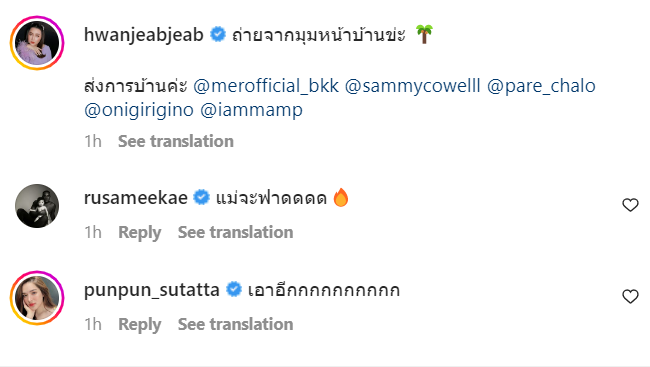Visit the @iammamp mention

(x=251, y=110)
